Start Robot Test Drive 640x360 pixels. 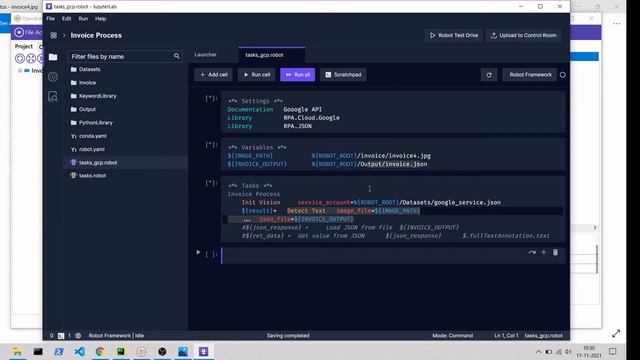(x=453, y=36)
